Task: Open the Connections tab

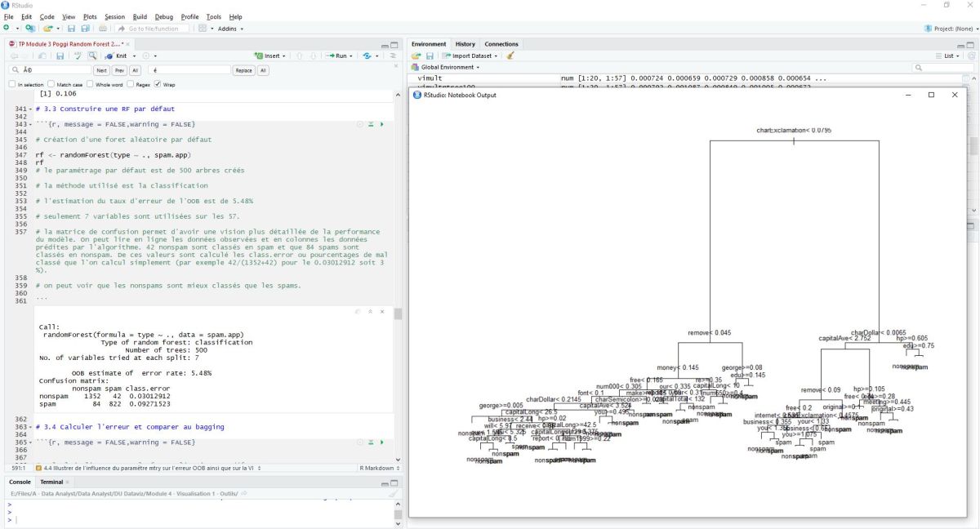Action: pos(501,44)
